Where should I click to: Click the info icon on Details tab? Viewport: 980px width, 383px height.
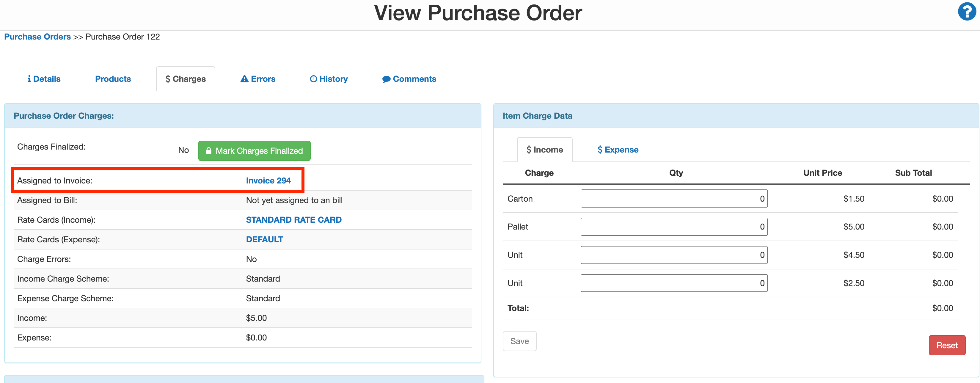click(30, 79)
